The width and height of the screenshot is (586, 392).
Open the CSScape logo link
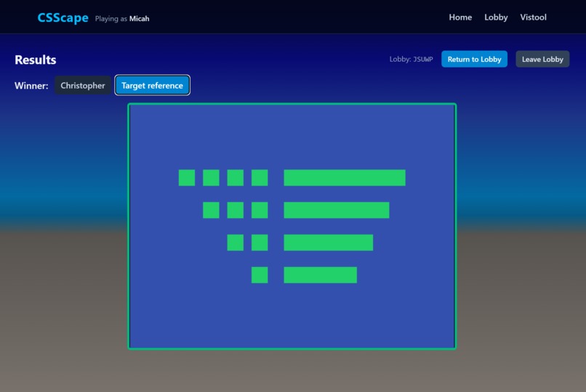(63, 17)
